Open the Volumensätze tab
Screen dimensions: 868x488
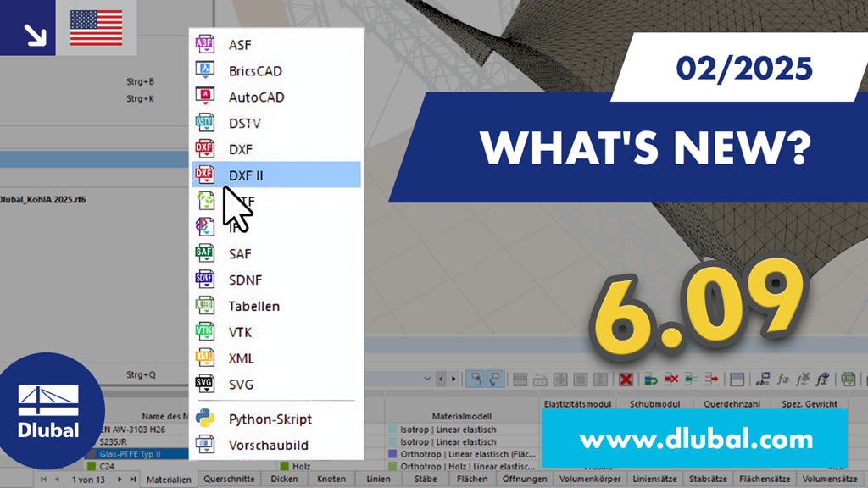[x=830, y=480]
